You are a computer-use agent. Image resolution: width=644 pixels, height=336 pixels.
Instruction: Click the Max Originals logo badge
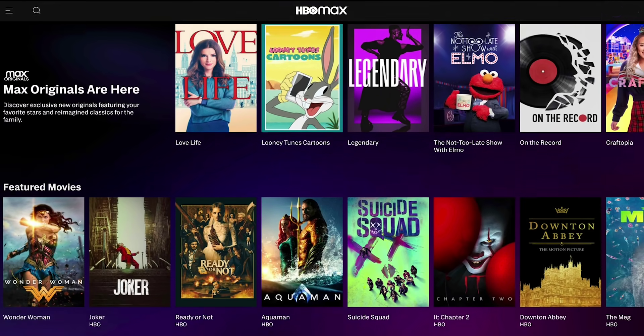16,76
